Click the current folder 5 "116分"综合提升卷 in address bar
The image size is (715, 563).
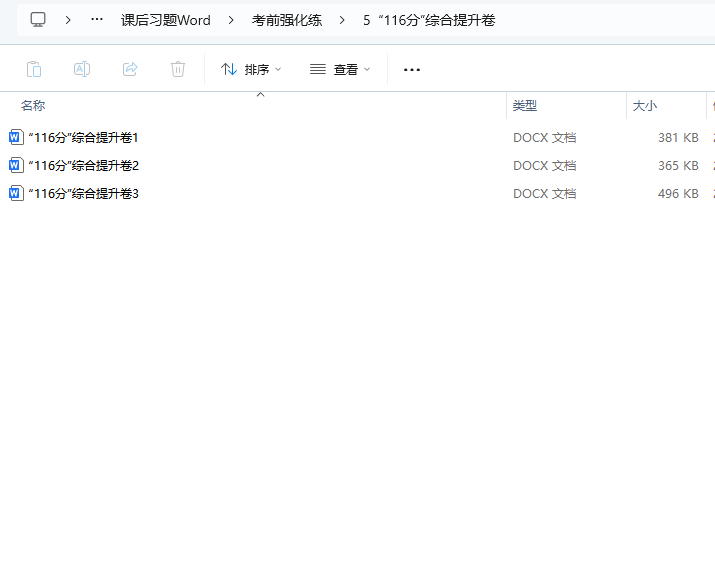point(429,20)
